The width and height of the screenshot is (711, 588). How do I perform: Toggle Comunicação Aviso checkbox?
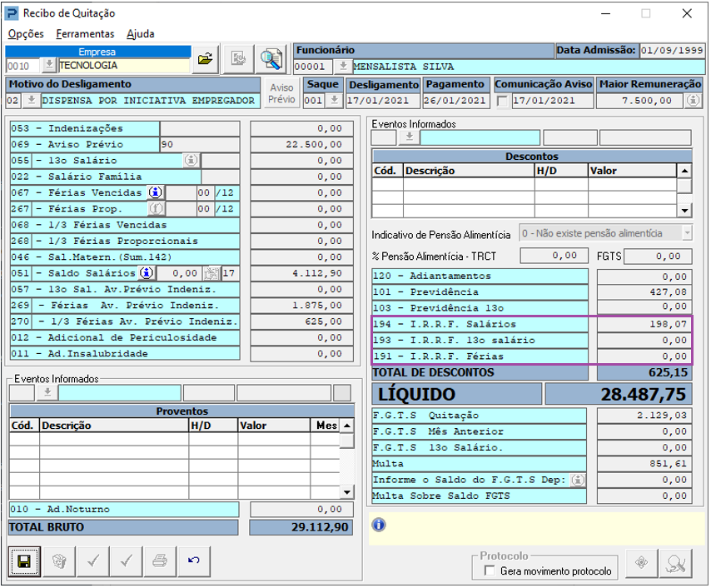pos(502,101)
